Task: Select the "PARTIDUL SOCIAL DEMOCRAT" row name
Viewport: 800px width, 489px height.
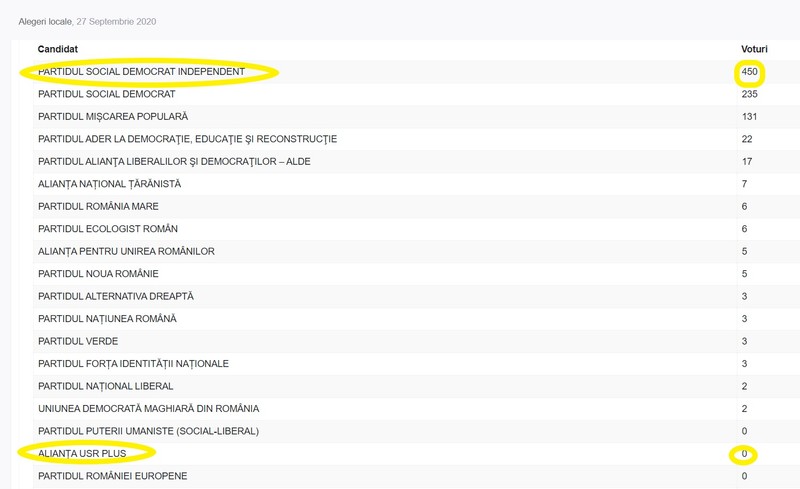Action: [x=107, y=94]
